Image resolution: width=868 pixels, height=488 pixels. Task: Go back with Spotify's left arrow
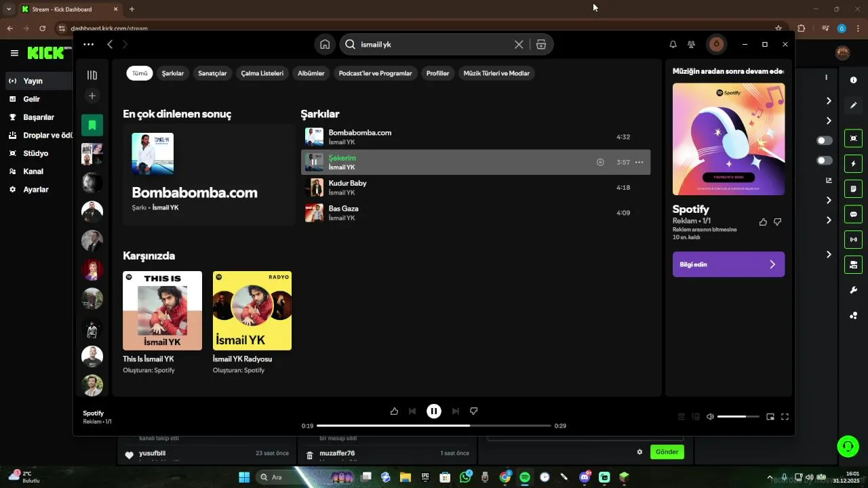pos(110,44)
